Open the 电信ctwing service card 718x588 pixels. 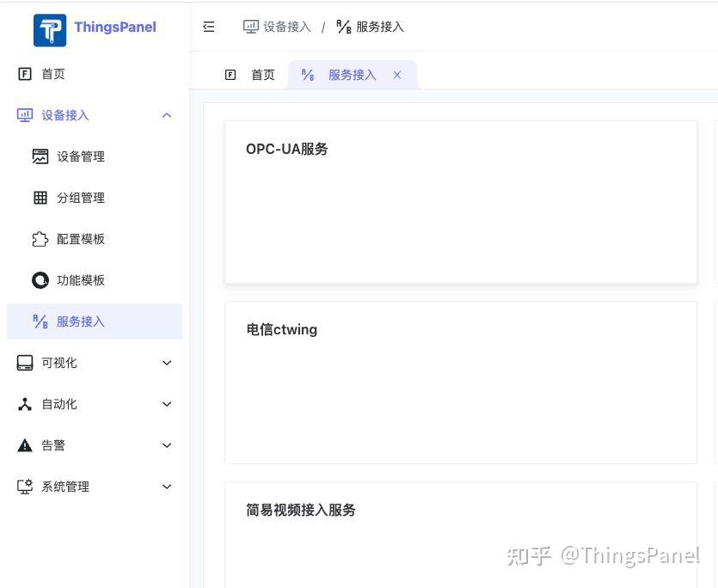[461, 383]
